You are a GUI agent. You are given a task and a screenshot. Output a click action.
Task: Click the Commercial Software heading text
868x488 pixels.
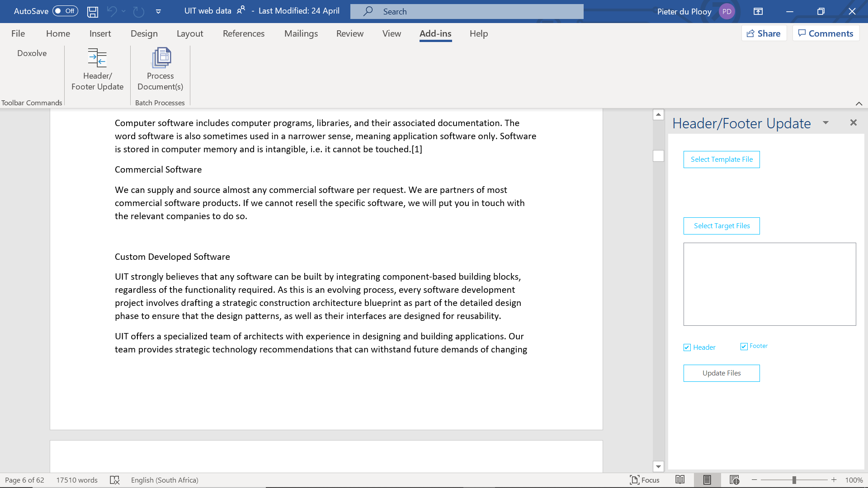point(158,169)
